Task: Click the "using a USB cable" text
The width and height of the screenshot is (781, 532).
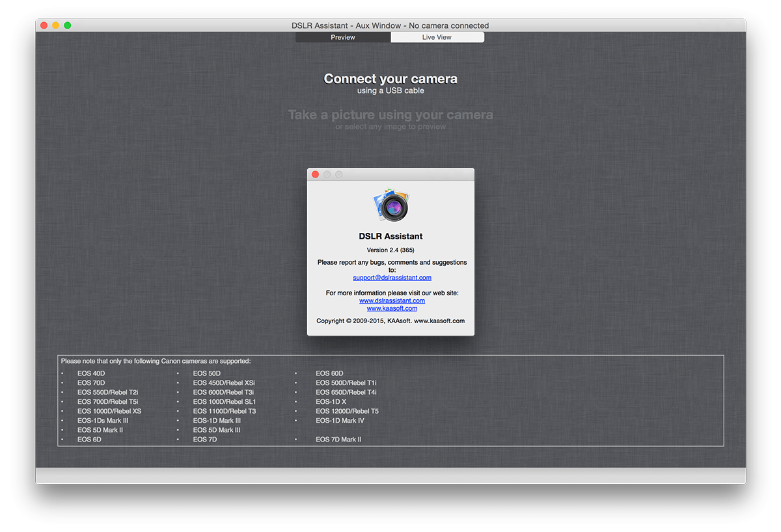Action: point(390,90)
